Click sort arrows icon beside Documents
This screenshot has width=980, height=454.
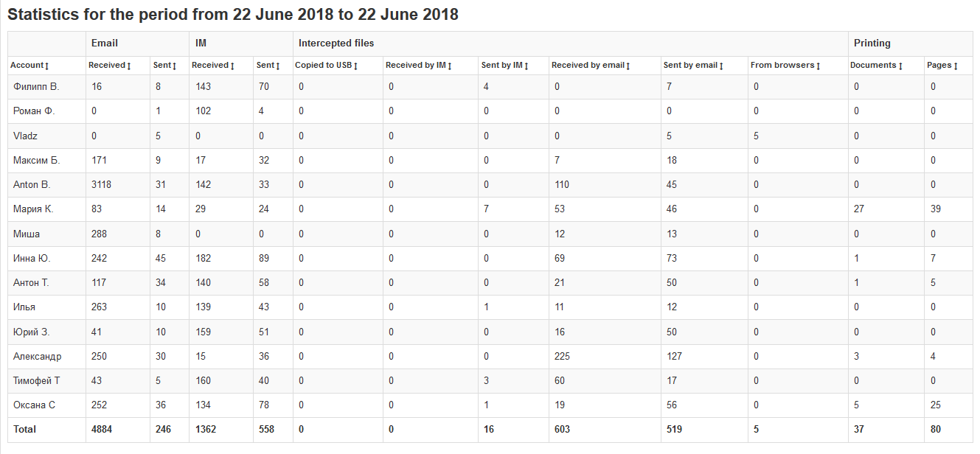coord(900,66)
